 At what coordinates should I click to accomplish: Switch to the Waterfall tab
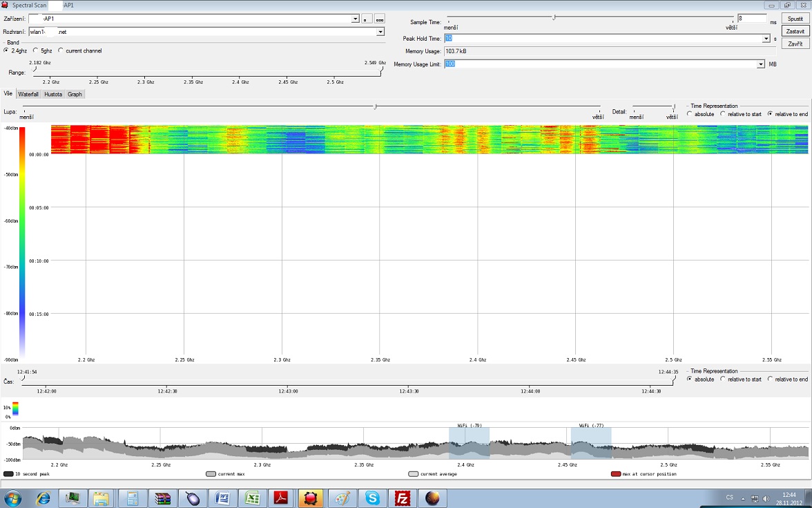28,94
